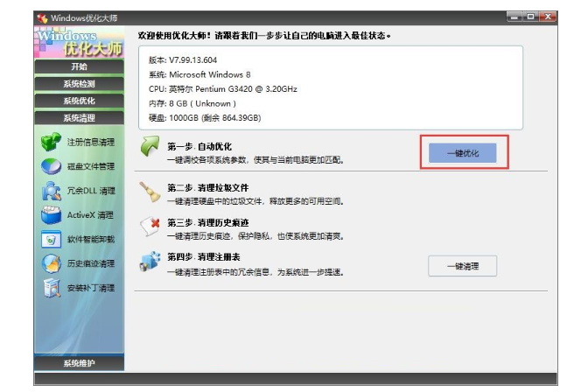Click the ActiveX清理 icon
Image resolution: width=574 pixels, height=392 pixels.
[51, 215]
